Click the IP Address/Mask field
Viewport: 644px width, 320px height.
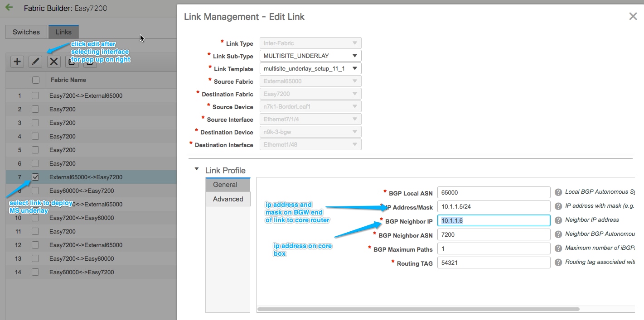coord(494,206)
